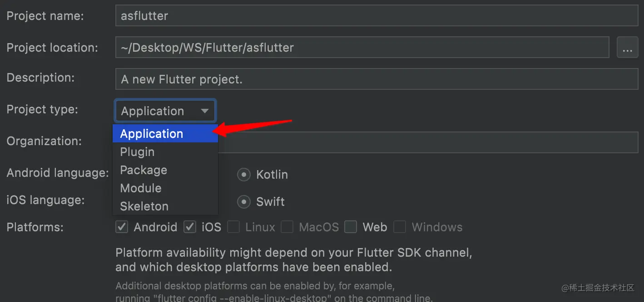The width and height of the screenshot is (644, 302).
Task: Uncheck the Android platform checkbox
Action: pyautogui.click(x=122, y=227)
